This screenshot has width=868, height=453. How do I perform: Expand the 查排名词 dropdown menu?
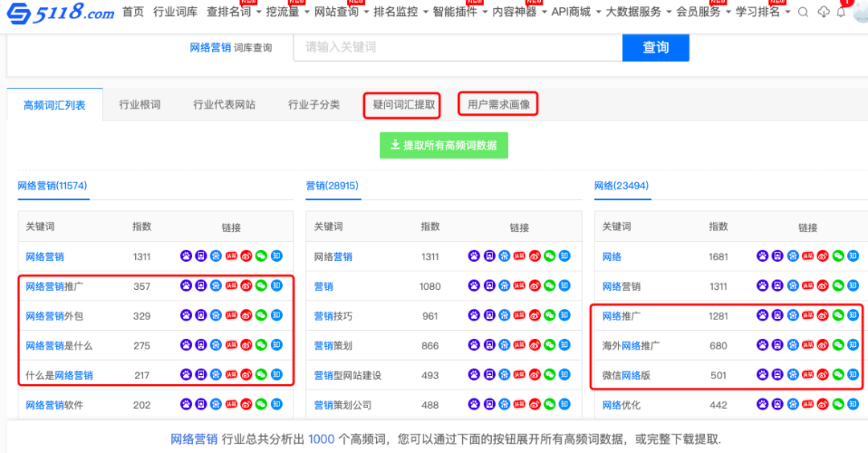(x=234, y=11)
